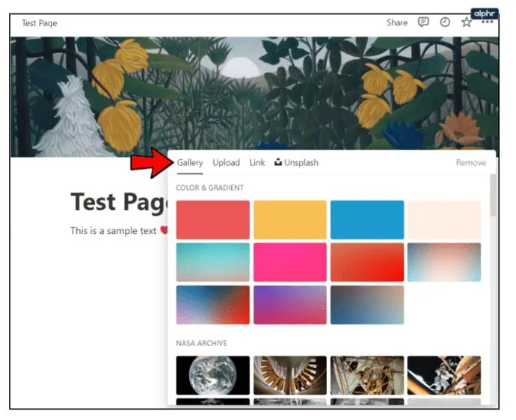Screen dimensions: 516x420
Task: Pick the hot pink gradient cover
Action: (x=290, y=262)
